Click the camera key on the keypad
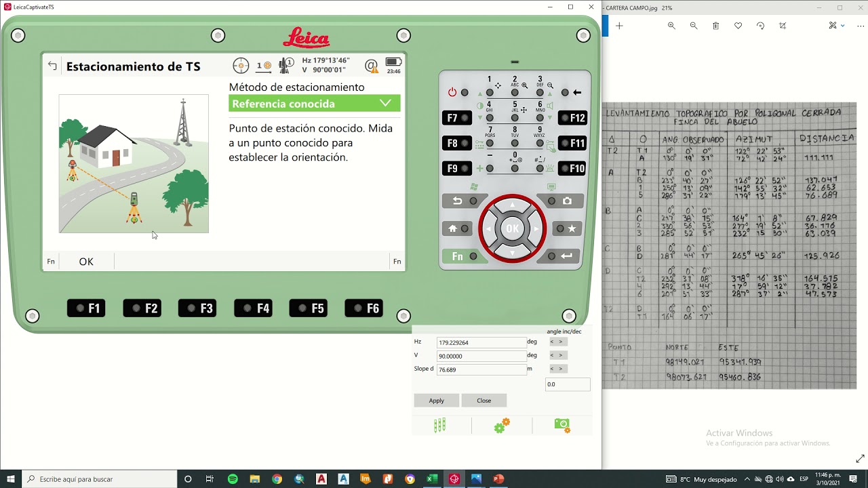 click(x=561, y=201)
